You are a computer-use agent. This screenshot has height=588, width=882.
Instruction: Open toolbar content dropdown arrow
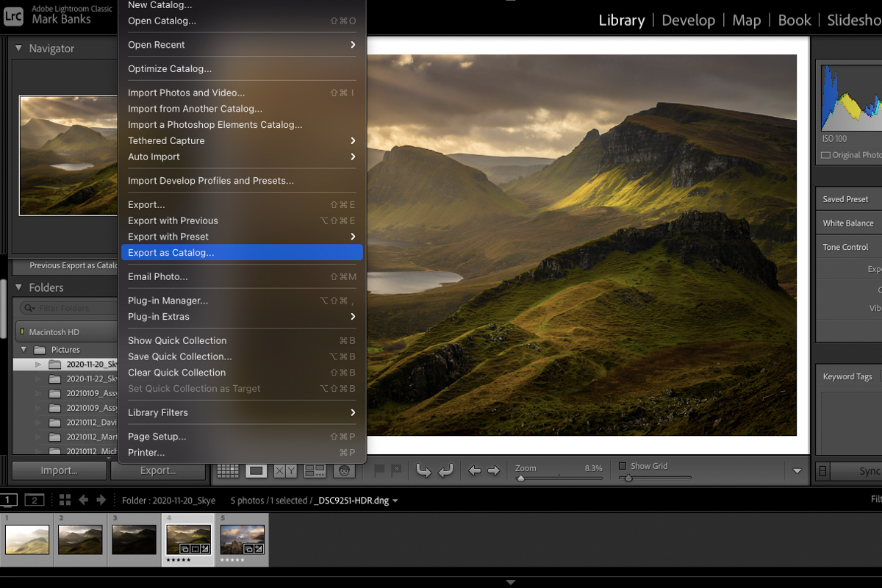point(797,471)
